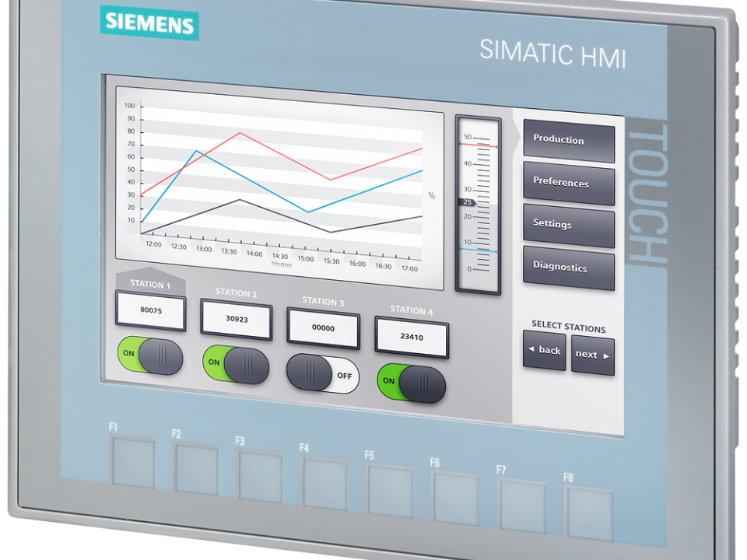Click the 50 mark on the gauge
Image resolution: width=747 pixels, height=560 pixels.
click(x=468, y=137)
